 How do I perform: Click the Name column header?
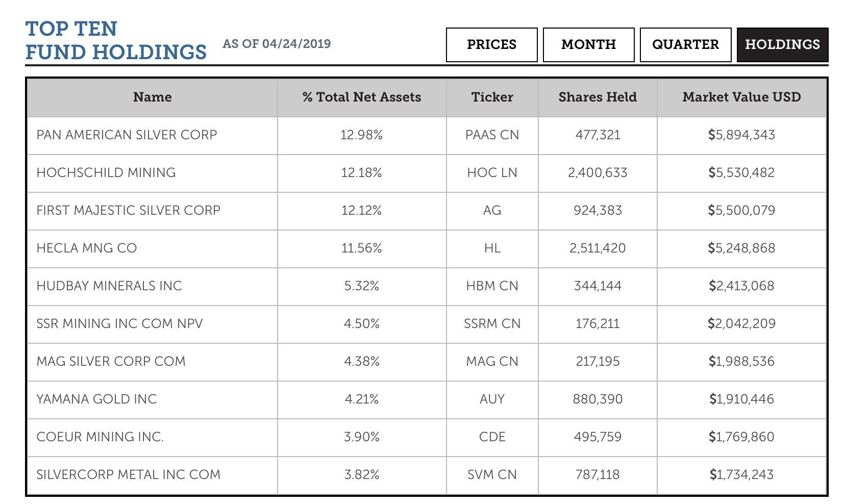coord(152,97)
